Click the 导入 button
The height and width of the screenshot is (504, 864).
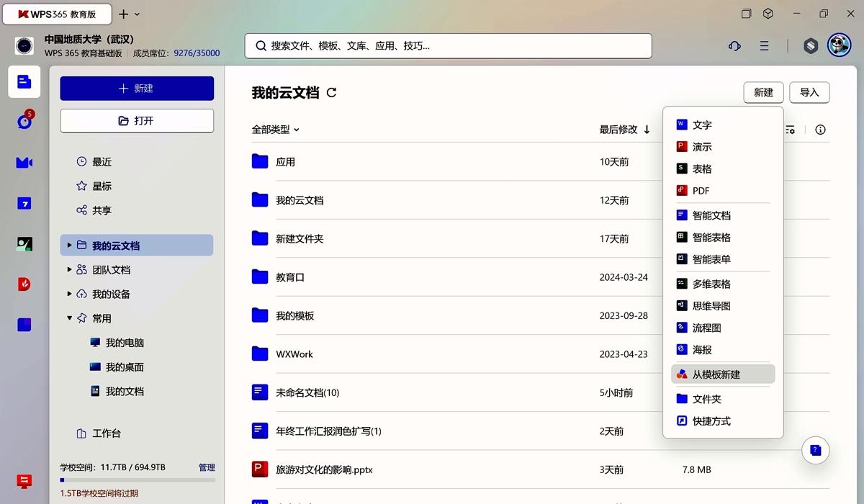pyautogui.click(x=809, y=92)
